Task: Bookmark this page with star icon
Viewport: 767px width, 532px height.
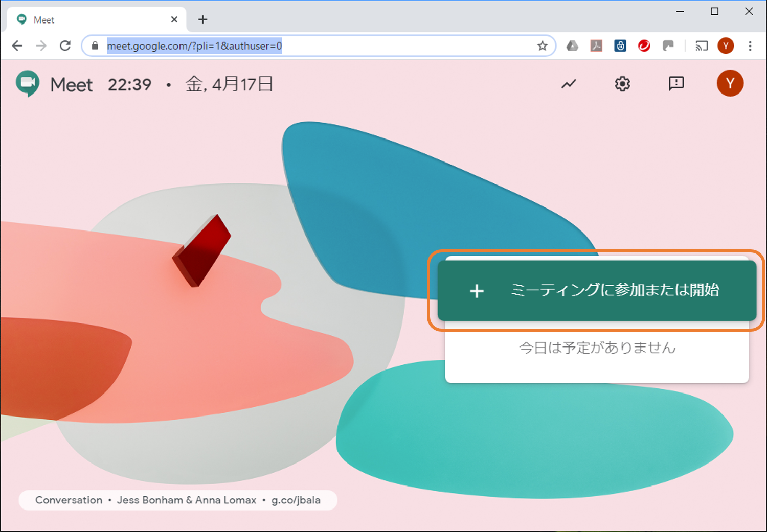Action: coord(543,46)
